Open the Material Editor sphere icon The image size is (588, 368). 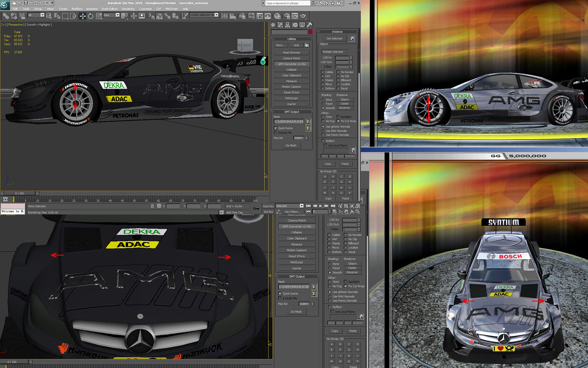[277, 16]
